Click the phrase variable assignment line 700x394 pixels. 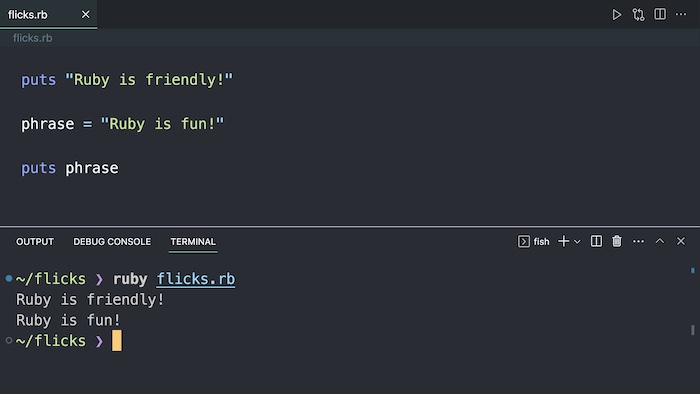(122, 124)
